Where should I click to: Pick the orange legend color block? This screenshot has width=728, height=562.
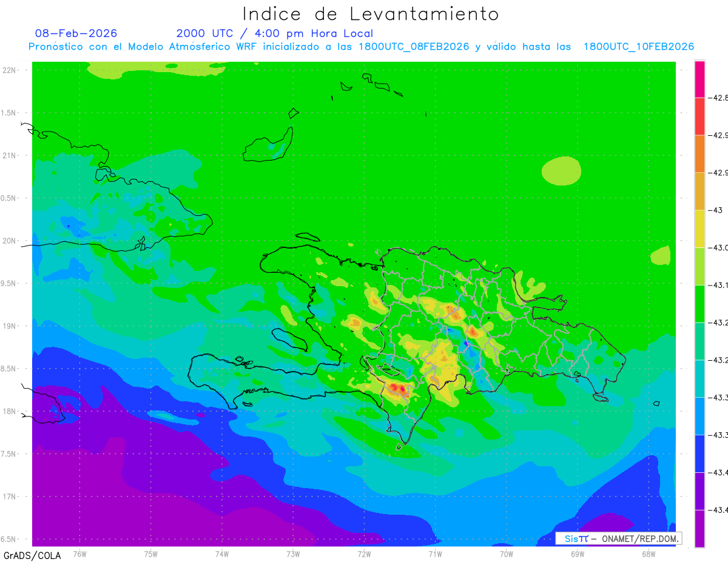tap(699, 154)
